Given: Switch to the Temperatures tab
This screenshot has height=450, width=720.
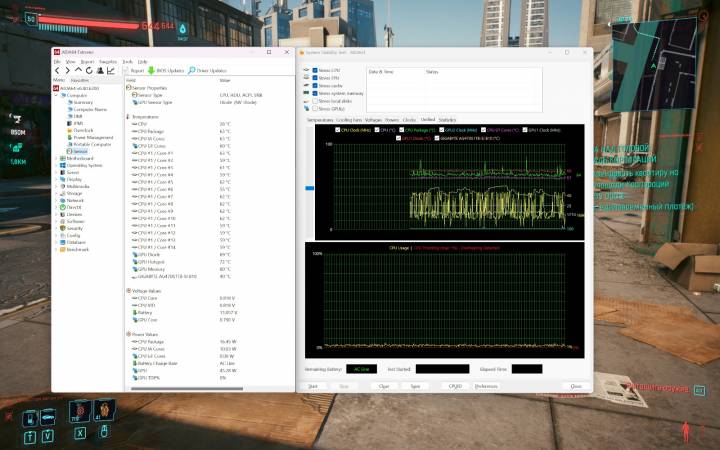Looking at the screenshot, I should (x=320, y=120).
